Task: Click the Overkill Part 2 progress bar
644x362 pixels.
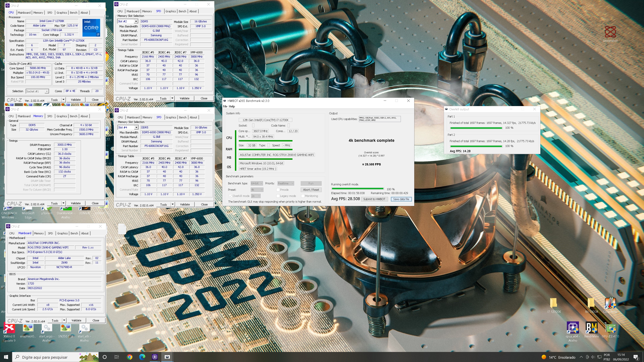Action: pyautogui.click(x=476, y=146)
